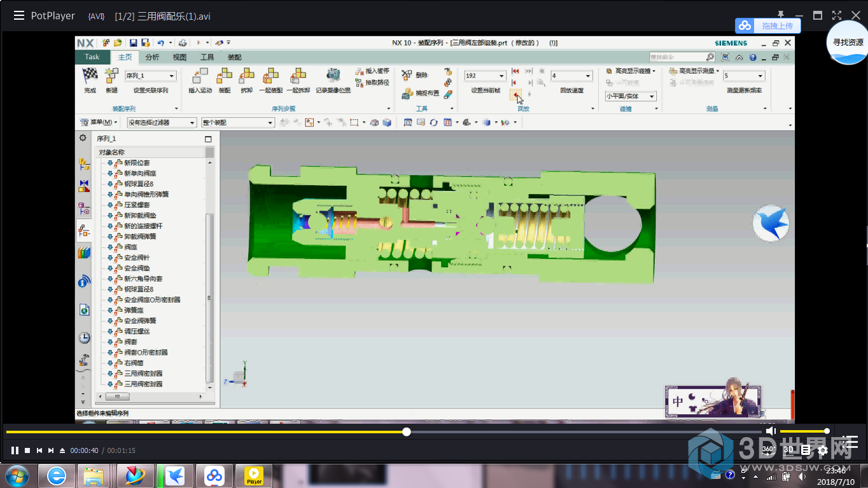Image resolution: width=868 pixels, height=488 pixels.
Task: Pause the PotPlayer video
Action: coord(14,450)
